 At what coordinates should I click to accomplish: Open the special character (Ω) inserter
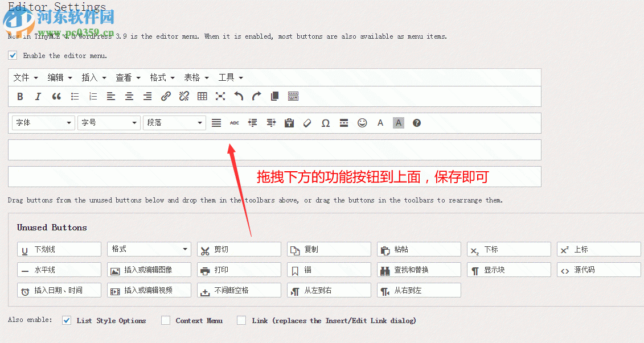325,123
